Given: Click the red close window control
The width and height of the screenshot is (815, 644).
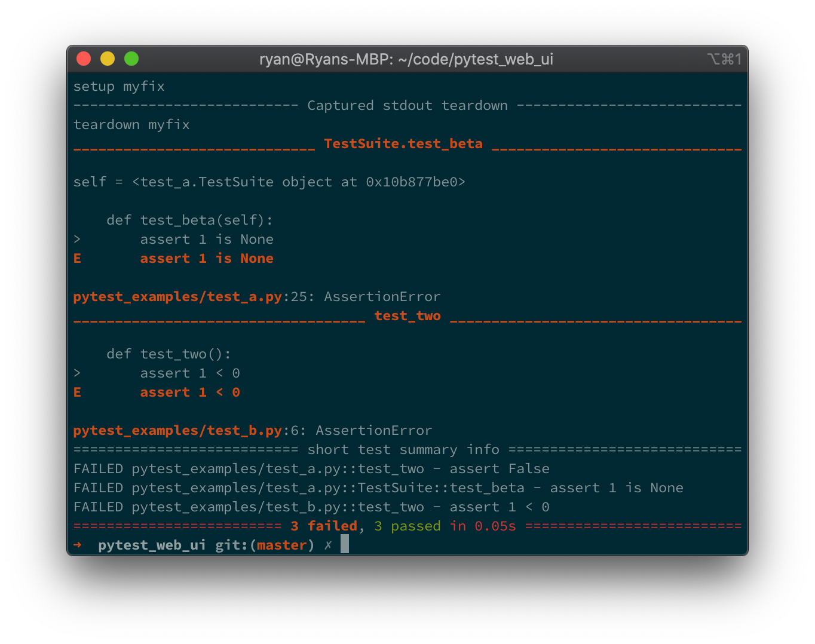Looking at the screenshot, I should (84, 59).
